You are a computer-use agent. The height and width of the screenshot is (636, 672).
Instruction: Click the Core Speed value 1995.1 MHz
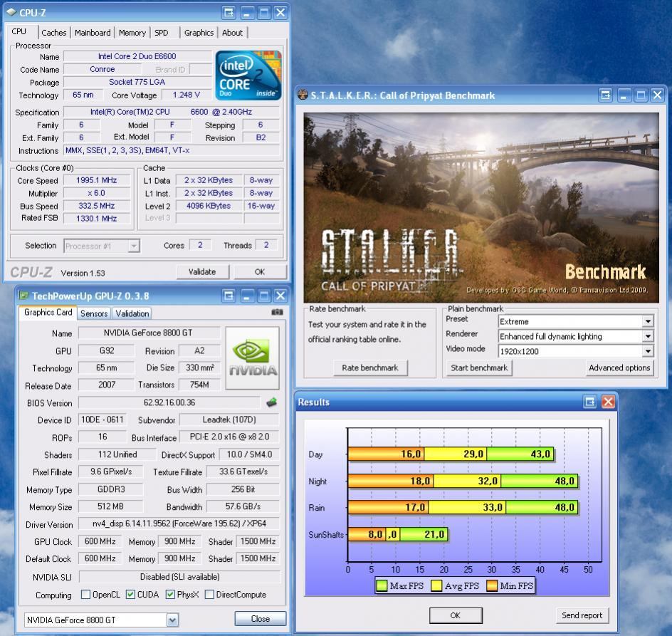(x=97, y=180)
